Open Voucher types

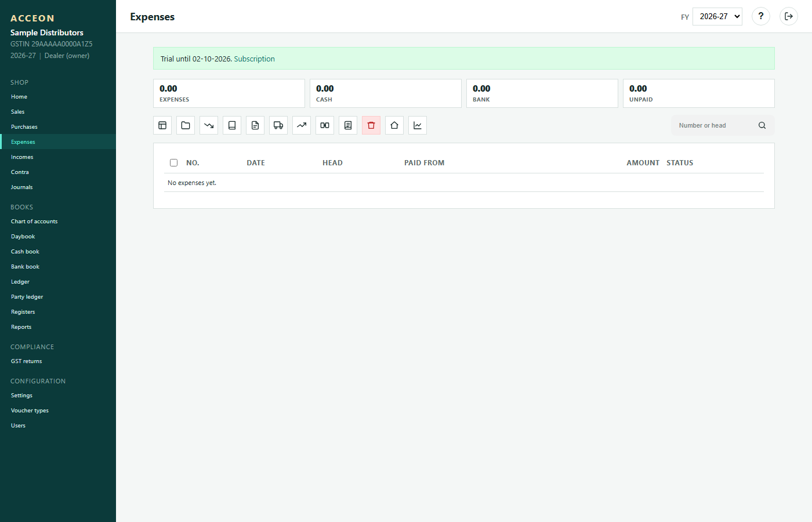coord(58,411)
